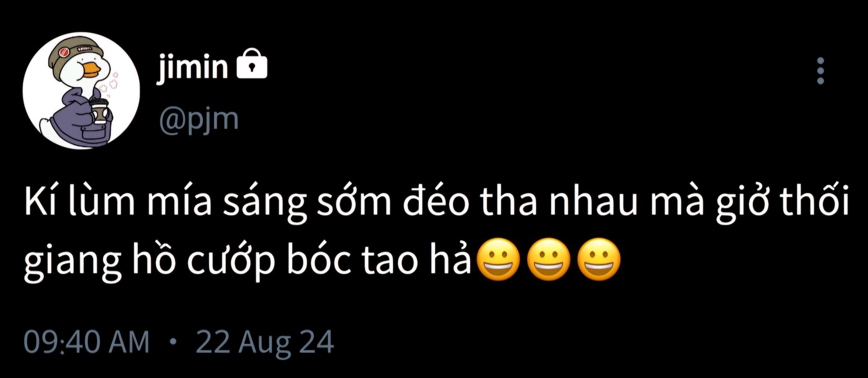Click the padlock protected-account icon

[x=252, y=64]
